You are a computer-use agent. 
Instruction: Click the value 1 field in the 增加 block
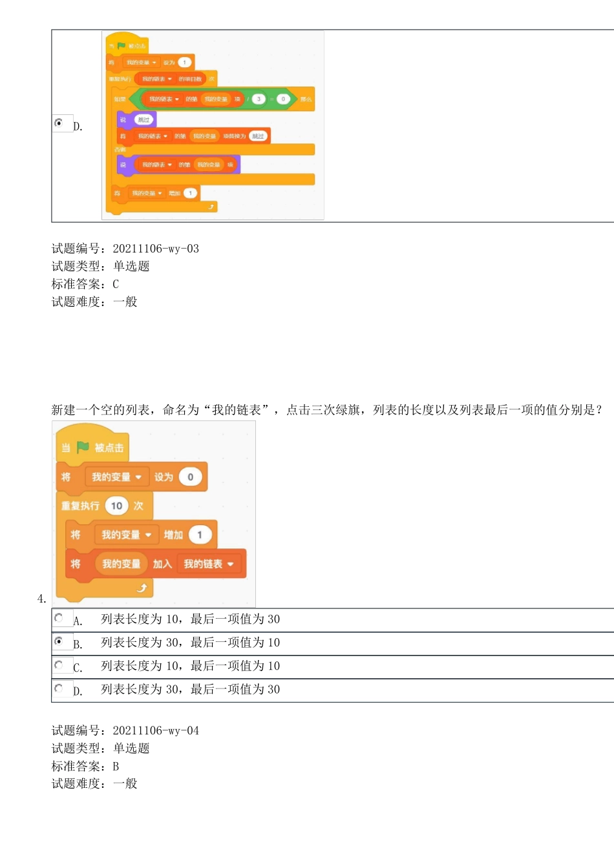(200, 535)
